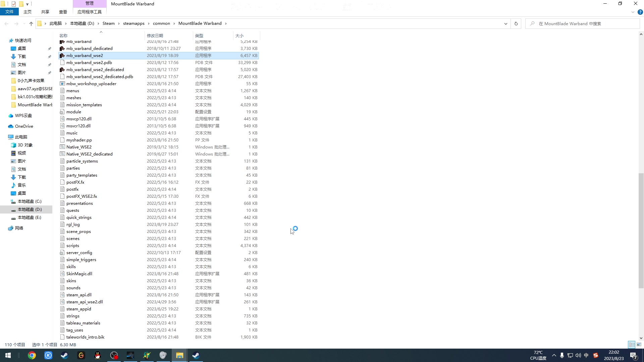This screenshot has height=362, width=644.
Task: Click the search MountBlade Warband field
Action: [582, 23]
